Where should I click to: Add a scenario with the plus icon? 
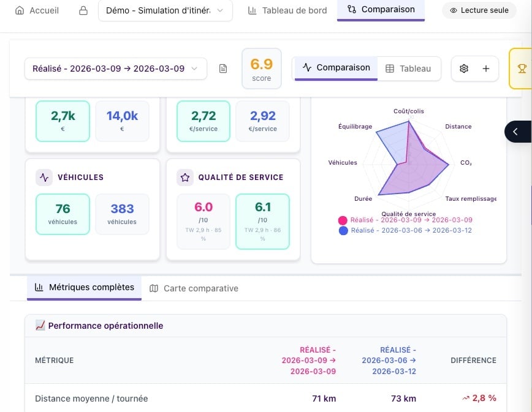[486, 69]
